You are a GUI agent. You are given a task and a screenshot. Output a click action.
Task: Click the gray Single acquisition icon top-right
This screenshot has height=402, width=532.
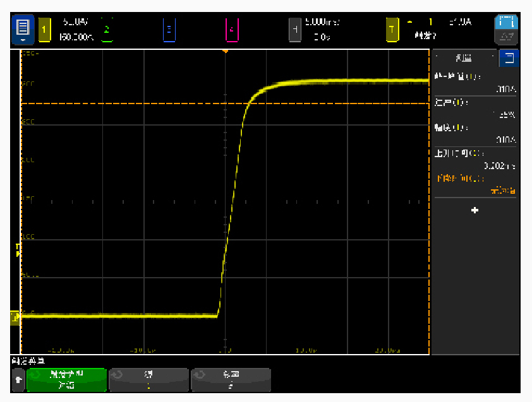(506, 37)
